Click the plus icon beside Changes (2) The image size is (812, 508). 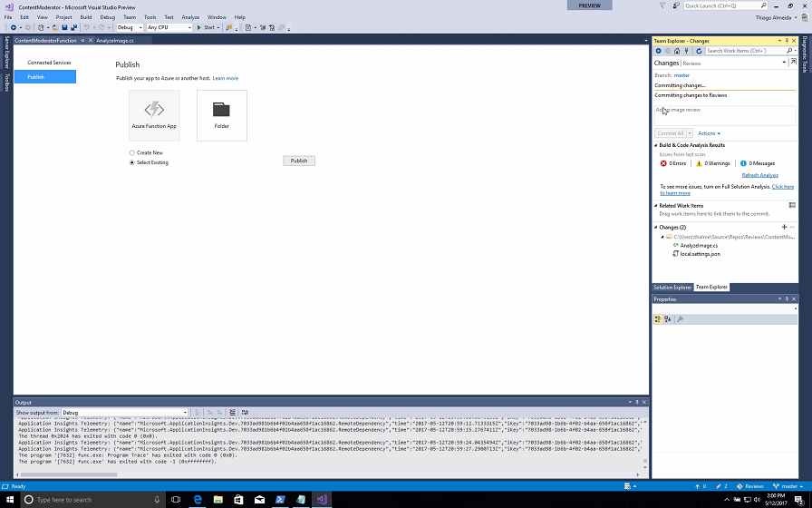(784, 227)
